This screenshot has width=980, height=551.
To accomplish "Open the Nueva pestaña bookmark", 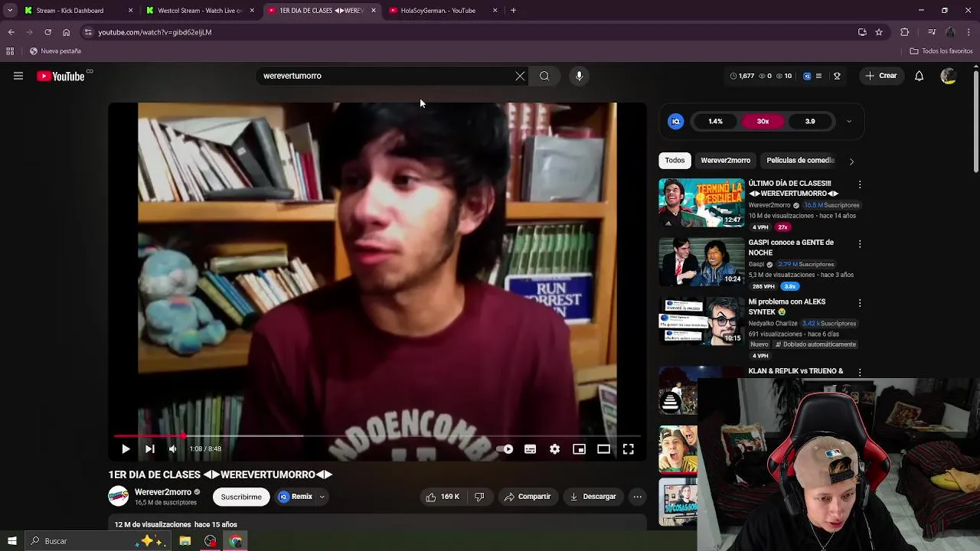I will click(55, 51).
